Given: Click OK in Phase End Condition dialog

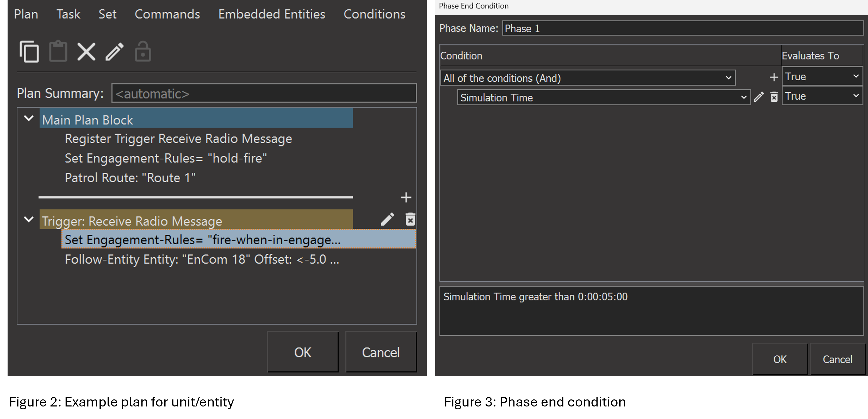Looking at the screenshot, I should (x=780, y=359).
